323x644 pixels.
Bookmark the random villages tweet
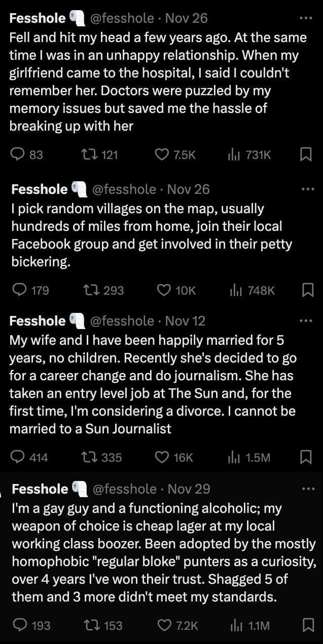307,290
